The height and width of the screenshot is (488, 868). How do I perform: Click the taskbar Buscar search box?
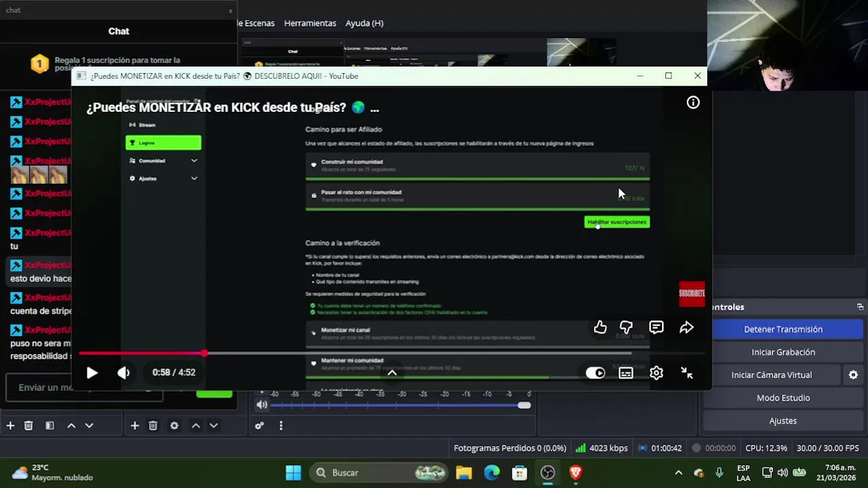(380, 472)
